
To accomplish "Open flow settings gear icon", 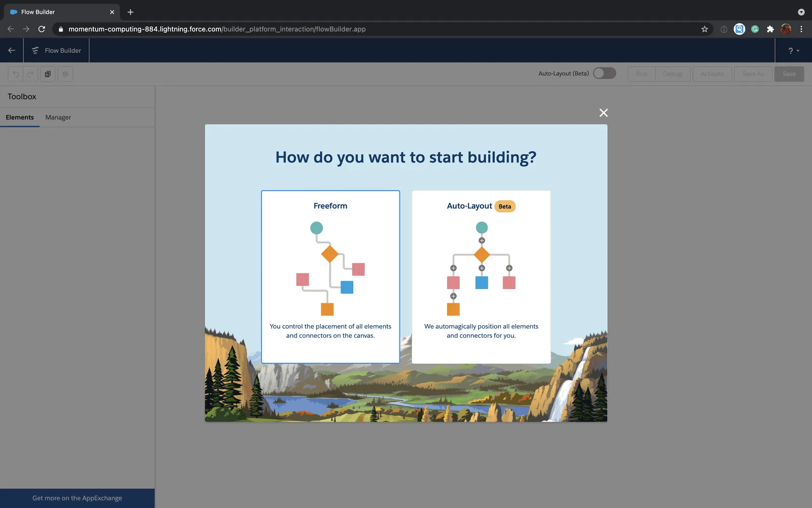I will 65,74.
